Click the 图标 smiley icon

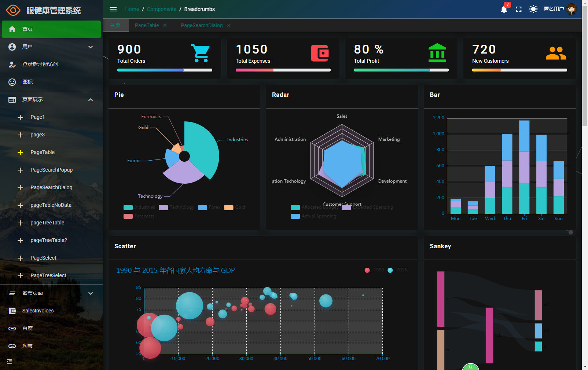pyautogui.click(x=12, y=82)
